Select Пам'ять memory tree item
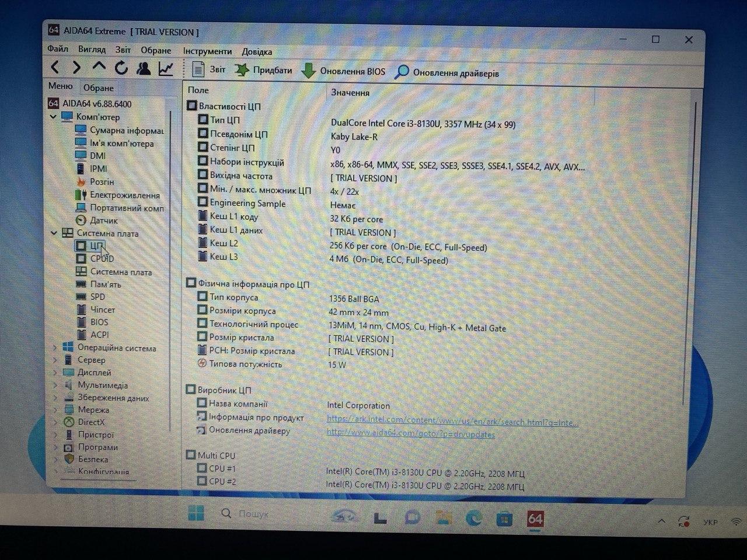This screenshot has width=747, height=560. [x=98, y=285]
